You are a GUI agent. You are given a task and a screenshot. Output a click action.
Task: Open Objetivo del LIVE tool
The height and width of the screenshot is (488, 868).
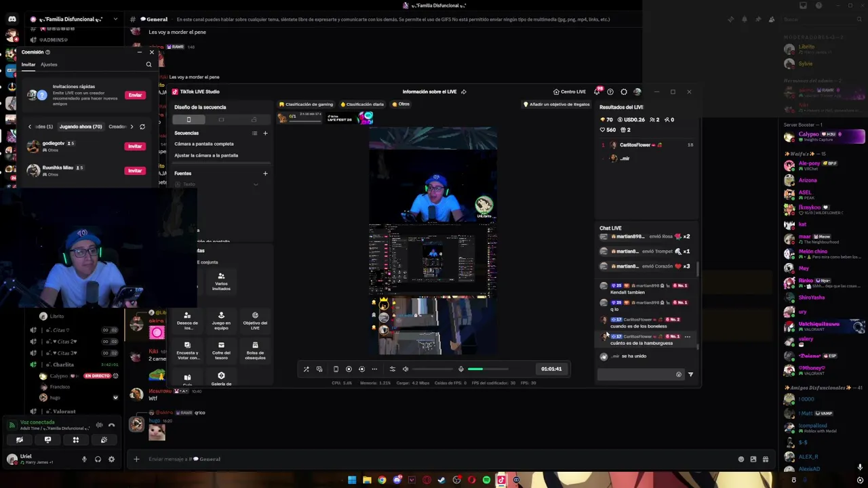pos(255,321)
